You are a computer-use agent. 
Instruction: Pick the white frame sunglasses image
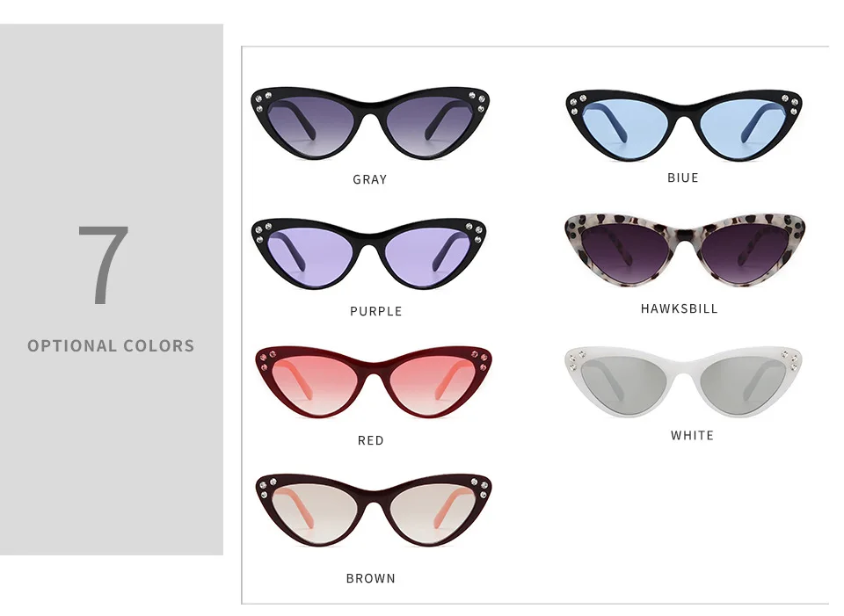pos(683,381)
